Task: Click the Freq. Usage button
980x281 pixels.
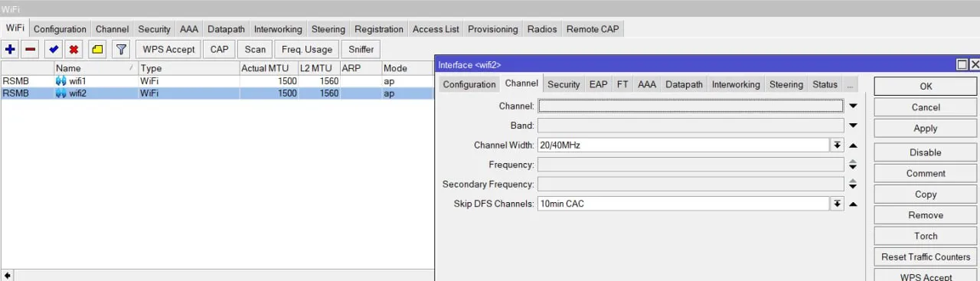Action: (307, 49)
